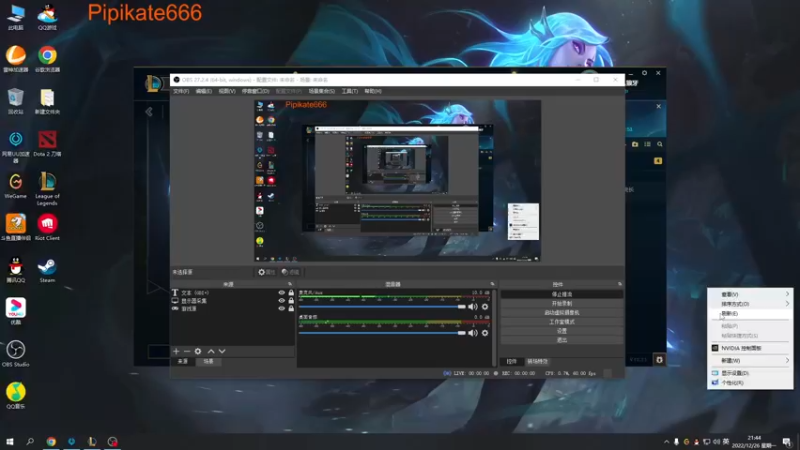
Task: Open the Edit menu in OBS
Action: click(204, 91)
